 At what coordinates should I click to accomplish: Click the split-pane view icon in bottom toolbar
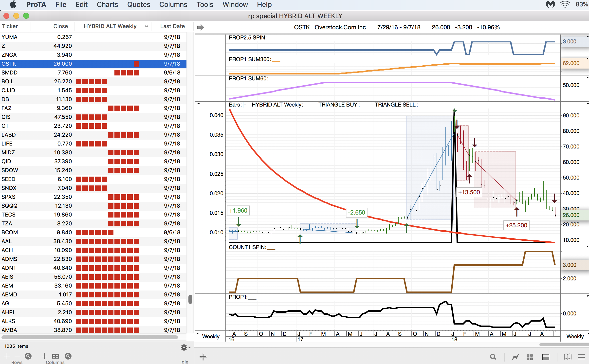tap(546, 356)
